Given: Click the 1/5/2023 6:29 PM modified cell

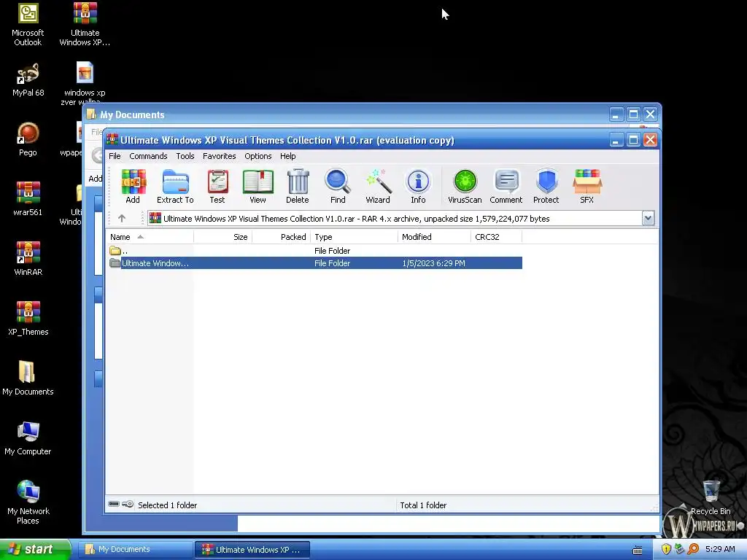Looking at the screenshot, I should [433, 263].
